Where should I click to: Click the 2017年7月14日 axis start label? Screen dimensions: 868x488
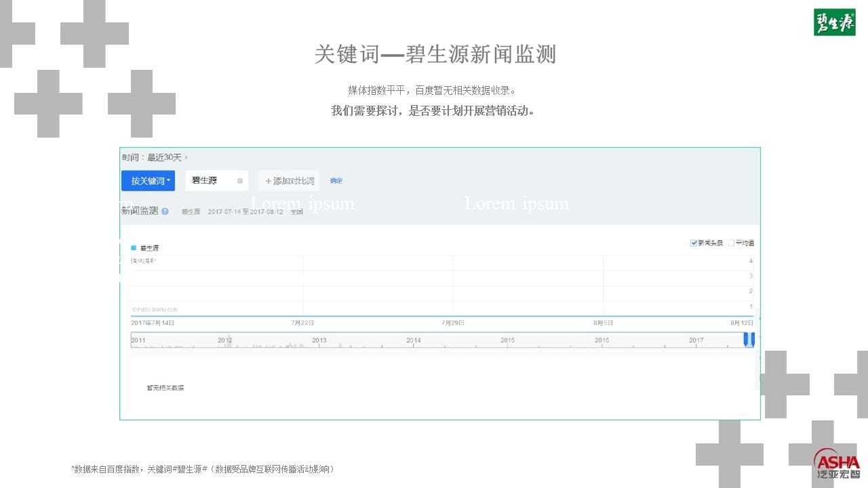click(x=153, y=323)
